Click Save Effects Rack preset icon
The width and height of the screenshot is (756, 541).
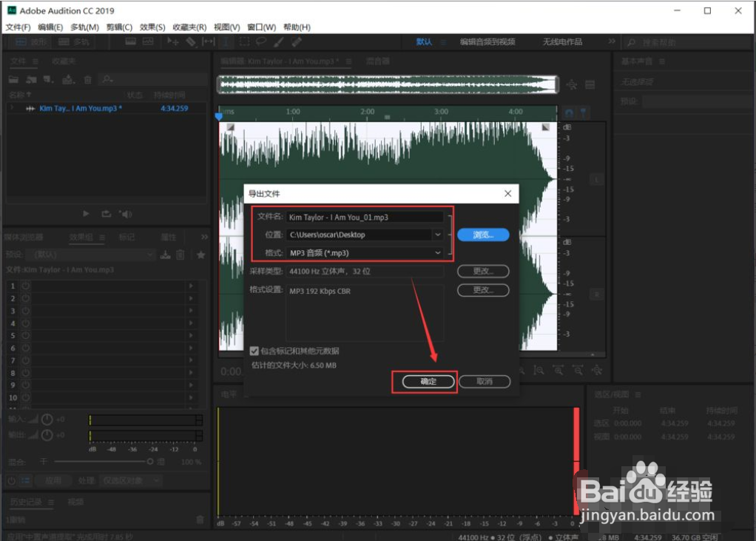tap(166, 255)
